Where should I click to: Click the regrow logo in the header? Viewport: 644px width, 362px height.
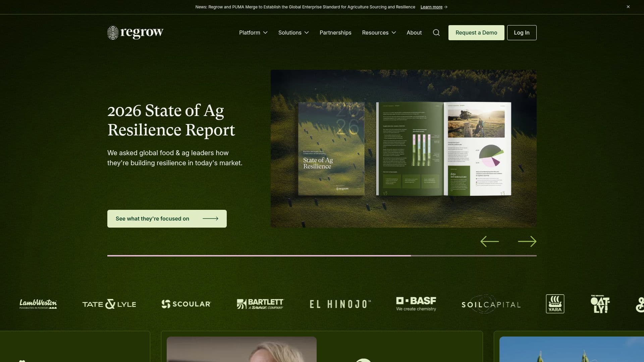coord(135,33)
